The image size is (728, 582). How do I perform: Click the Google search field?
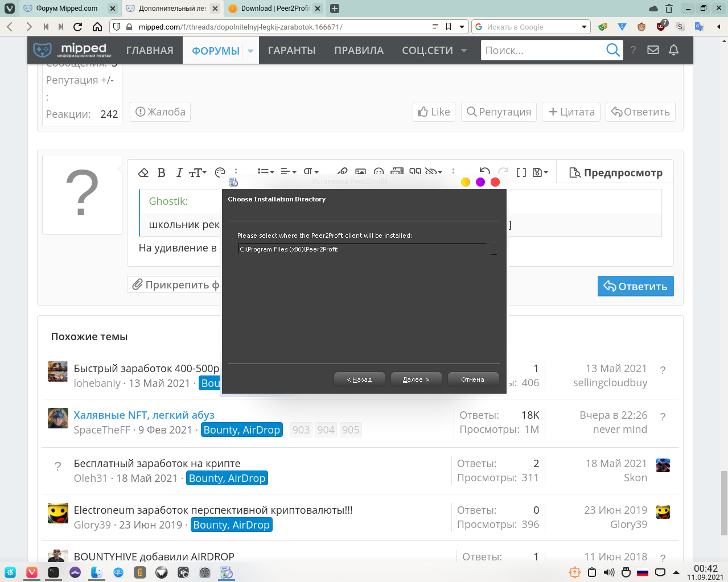[532, 27]
